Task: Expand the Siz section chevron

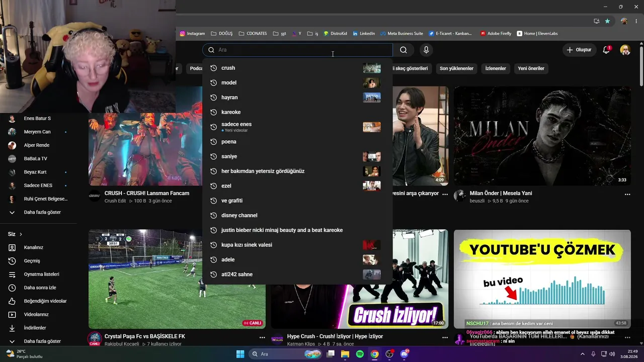Action: tap(21, 234)
